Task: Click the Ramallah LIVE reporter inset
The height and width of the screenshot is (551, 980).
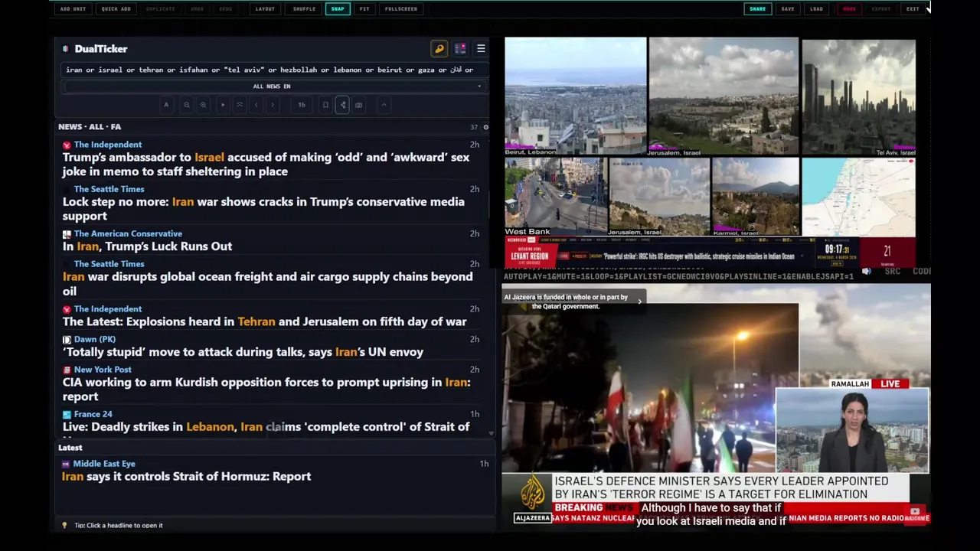Action: [852, 430]
